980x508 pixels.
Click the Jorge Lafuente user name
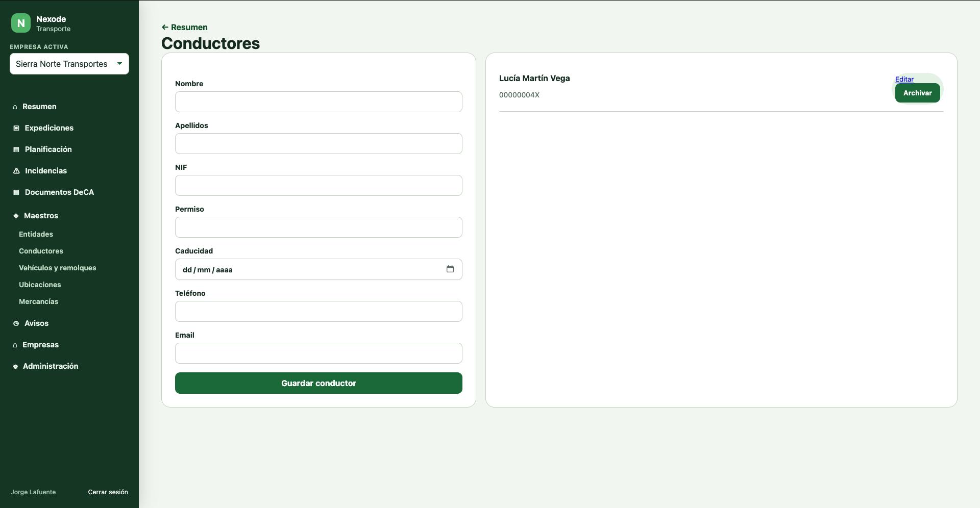coord(33,492)
